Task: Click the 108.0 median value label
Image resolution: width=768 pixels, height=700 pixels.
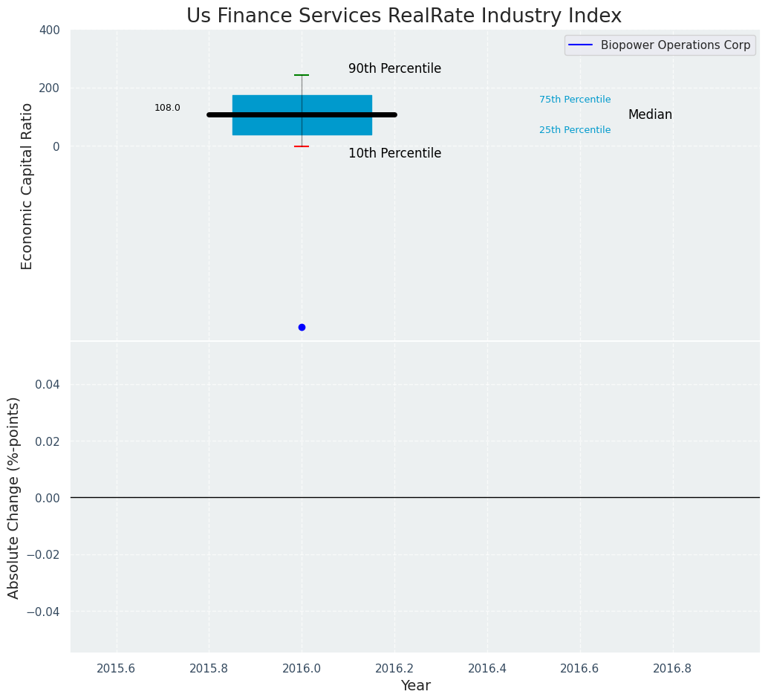Action: coord(167,108)
